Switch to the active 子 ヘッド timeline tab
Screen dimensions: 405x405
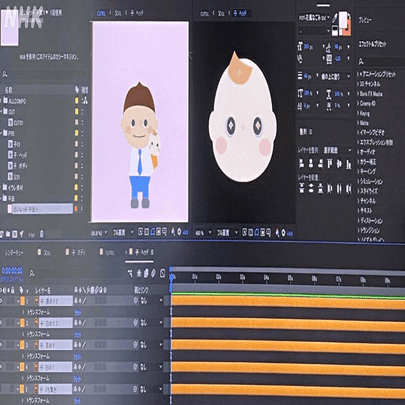click(x=139, y=252)
